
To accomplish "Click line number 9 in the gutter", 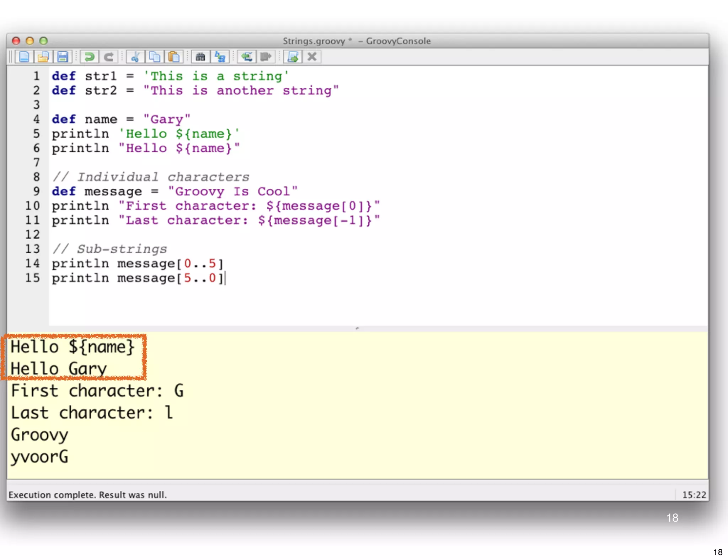I will [x=36, y=192].
